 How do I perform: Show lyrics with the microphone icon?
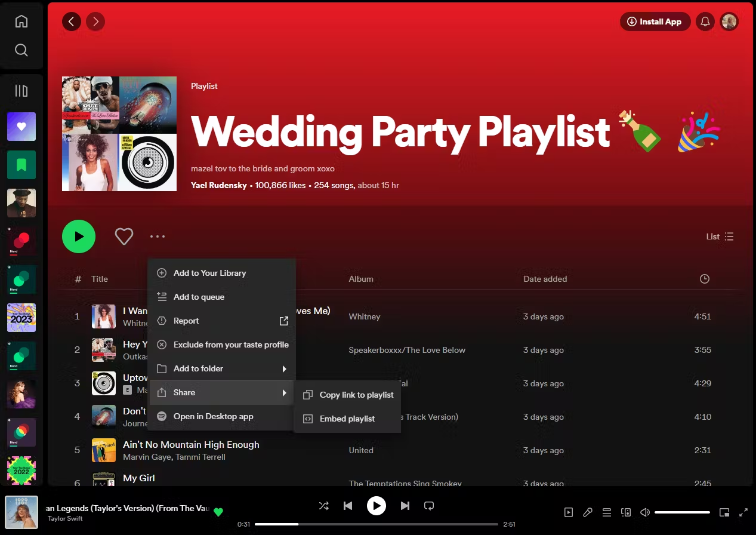tap(588, 512)
